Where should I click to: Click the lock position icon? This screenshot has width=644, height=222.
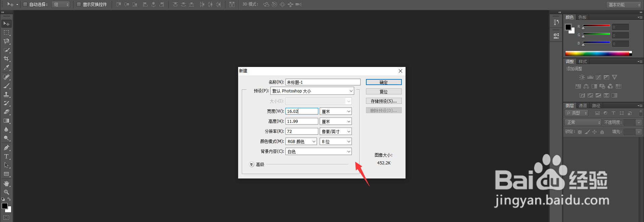point(595,132)
